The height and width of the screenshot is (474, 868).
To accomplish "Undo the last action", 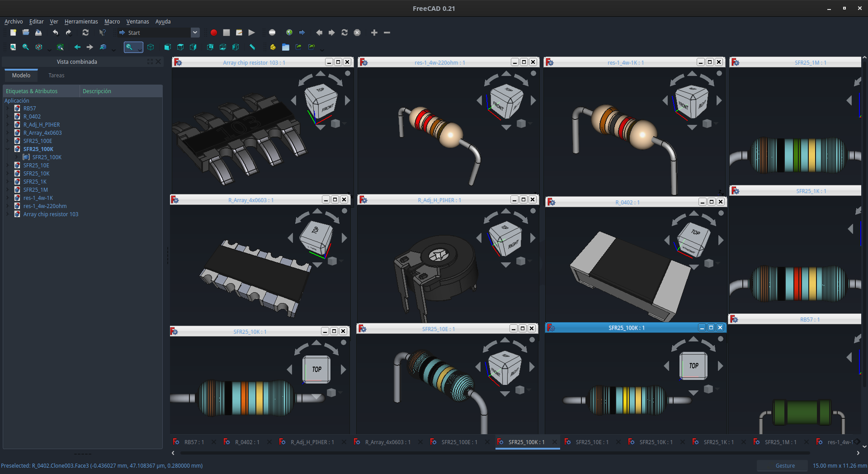I will [55, 33].
